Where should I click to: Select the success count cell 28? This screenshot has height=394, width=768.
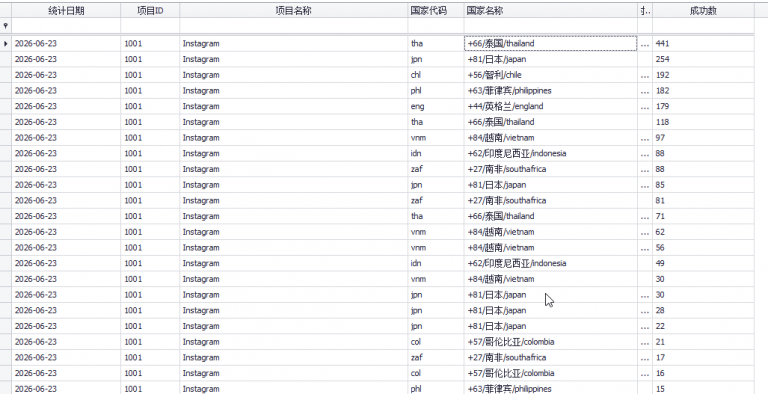(x=703, y=310)
